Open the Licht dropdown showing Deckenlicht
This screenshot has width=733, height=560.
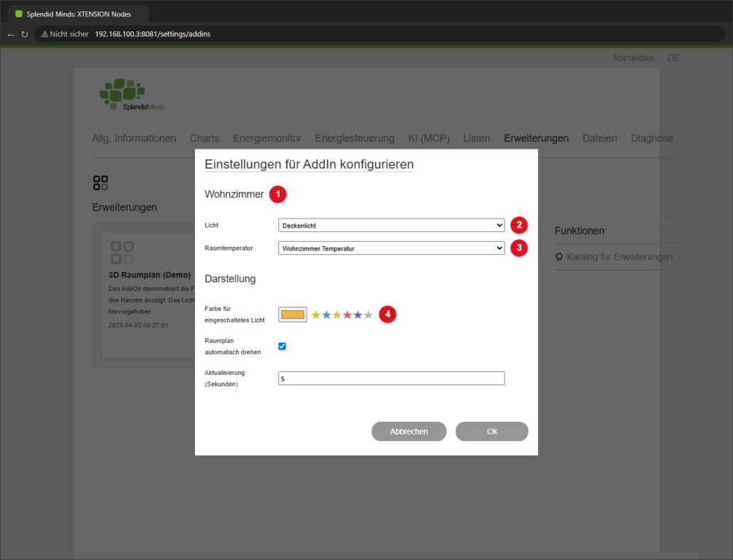pyautogui.click(x=391, y=226)
